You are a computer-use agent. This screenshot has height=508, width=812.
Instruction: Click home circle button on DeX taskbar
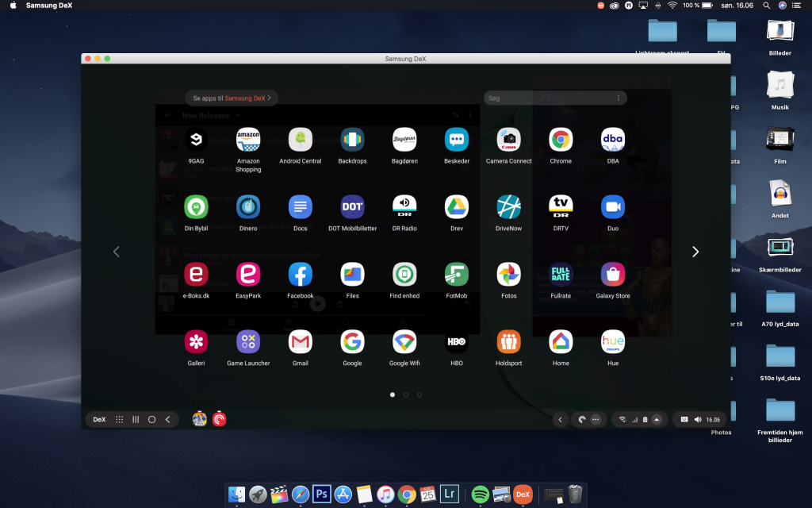coord(151,420)
